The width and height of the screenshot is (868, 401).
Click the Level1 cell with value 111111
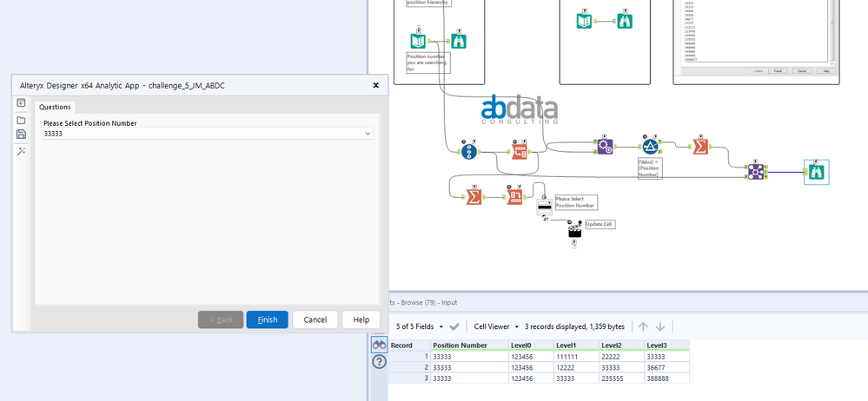click(x=577, y=357)
